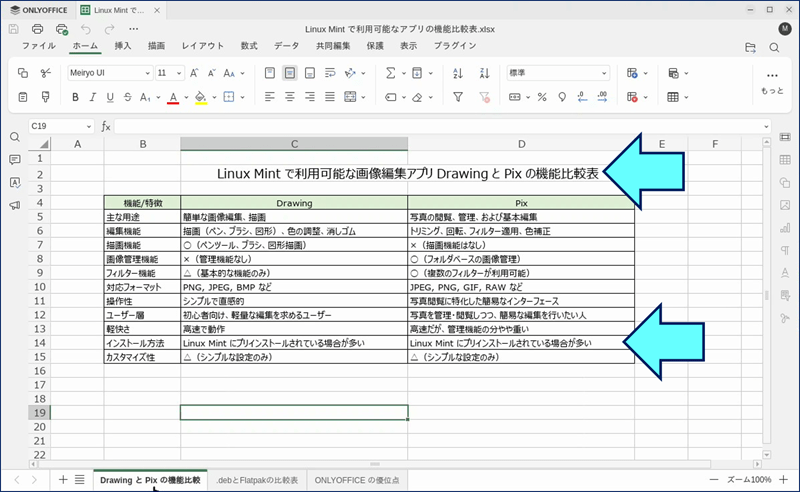Toggle wrap text
The image size is (800, 492).
click(330, 73)
